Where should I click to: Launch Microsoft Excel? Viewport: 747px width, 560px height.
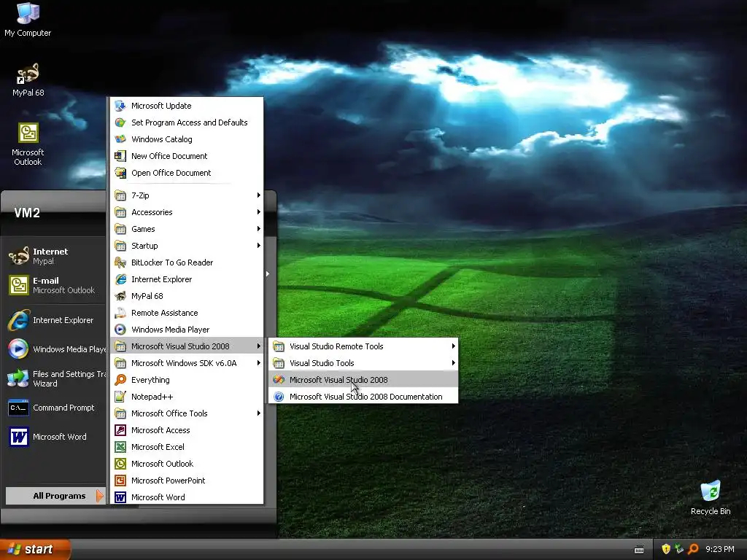(x=187, y=447)
